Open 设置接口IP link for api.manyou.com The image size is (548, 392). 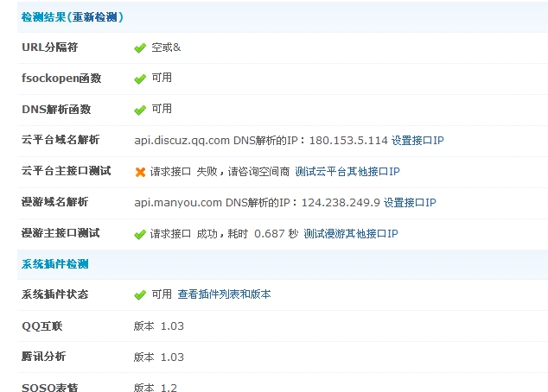410,202
